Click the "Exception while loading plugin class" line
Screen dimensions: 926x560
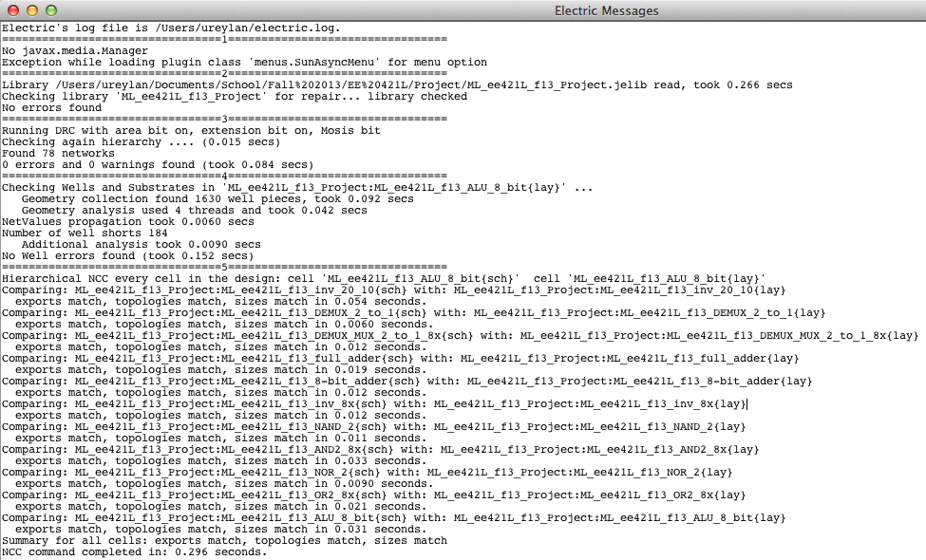click(x=244, y=62)
